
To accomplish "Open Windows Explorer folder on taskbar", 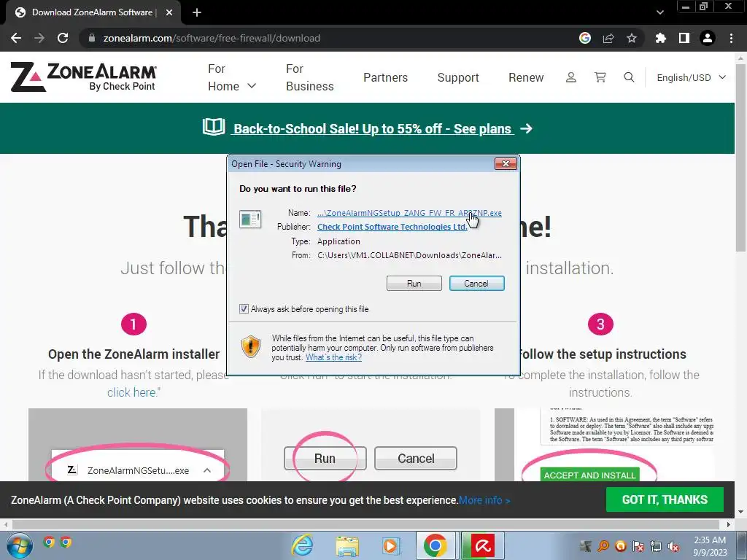I will point(347,546).
